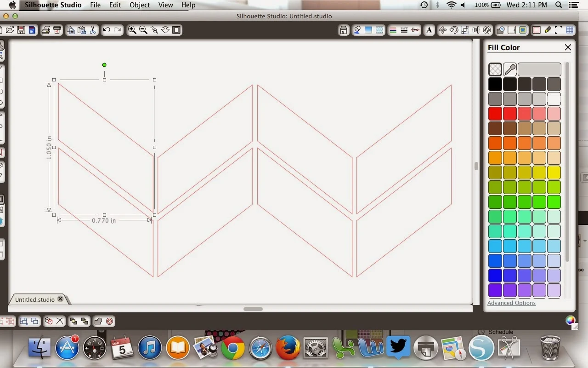588x368 pixels.
Task: Click the green rotation handle on the shape
Action: point(104,65)
